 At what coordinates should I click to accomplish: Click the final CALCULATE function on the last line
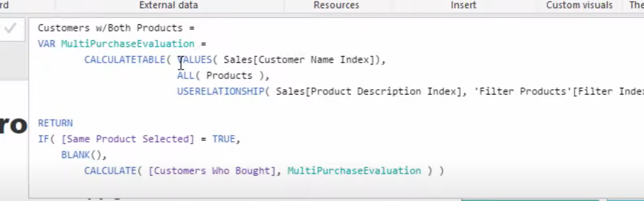pos(110,171)
